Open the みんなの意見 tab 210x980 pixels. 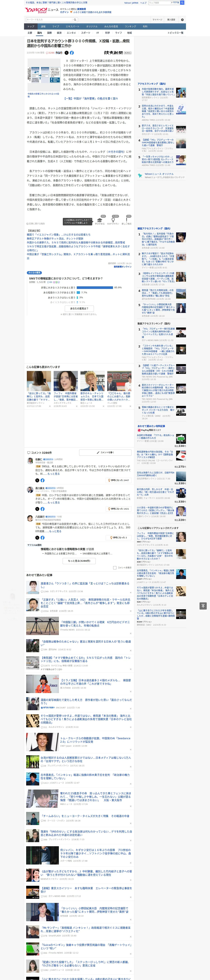pos(111,27)
